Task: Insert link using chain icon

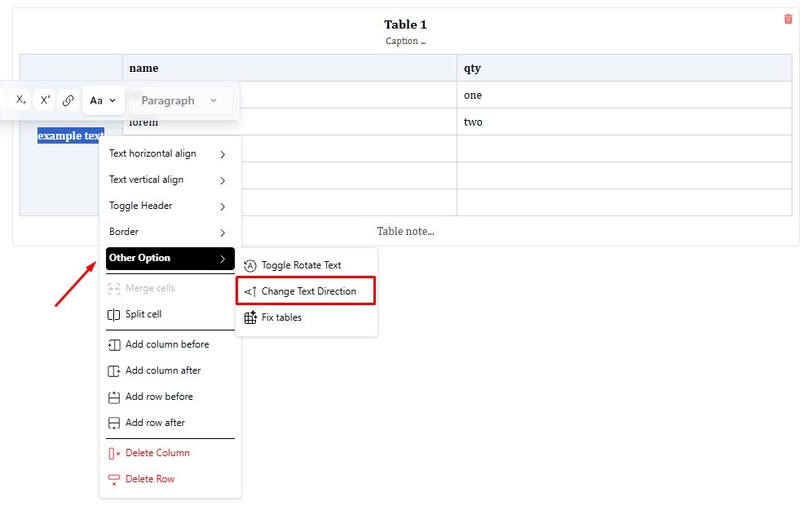Action: click(x=68, y=100)
